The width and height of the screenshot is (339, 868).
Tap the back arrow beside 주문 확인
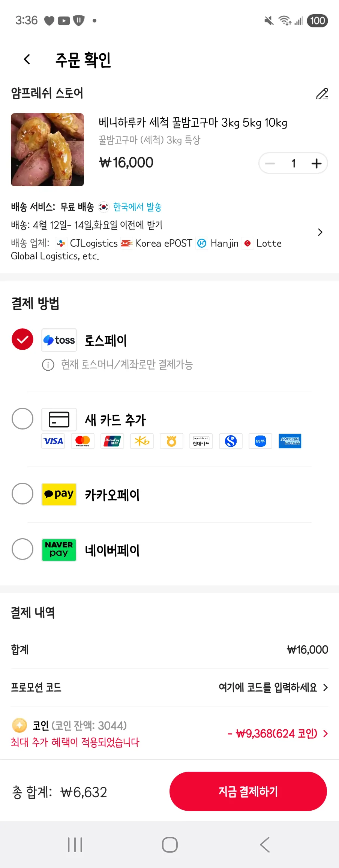pos(27,59)
